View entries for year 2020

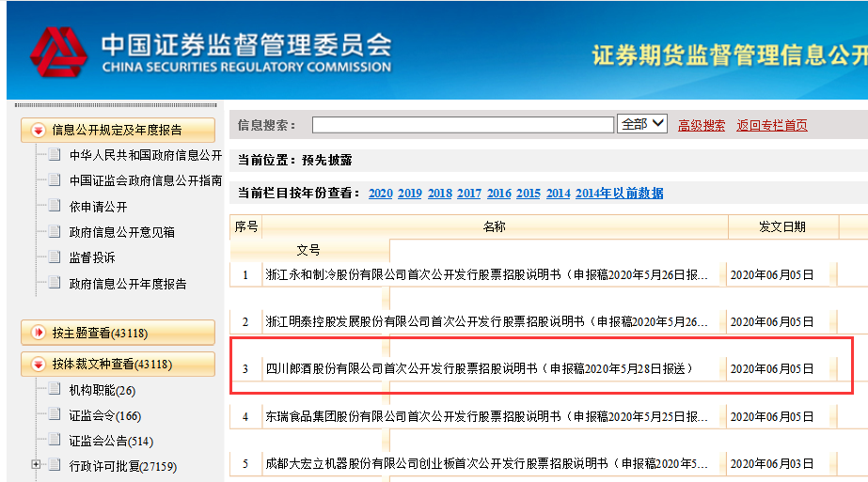pos(380,194)
